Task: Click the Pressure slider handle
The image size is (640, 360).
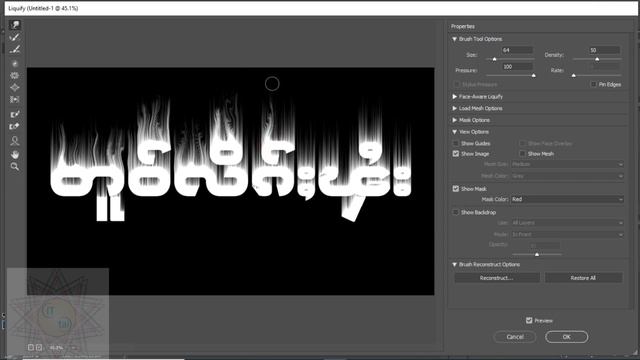Action: coord(533,76)
